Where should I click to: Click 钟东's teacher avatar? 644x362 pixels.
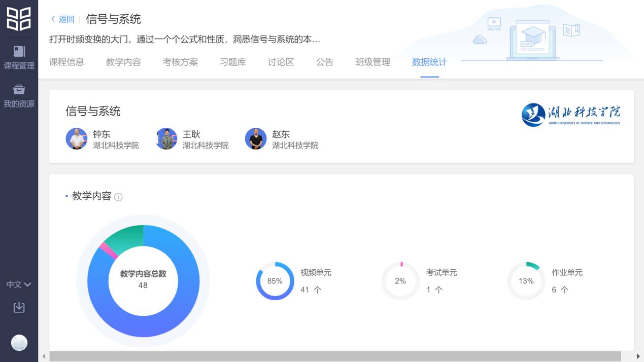[x=77, y=139]
